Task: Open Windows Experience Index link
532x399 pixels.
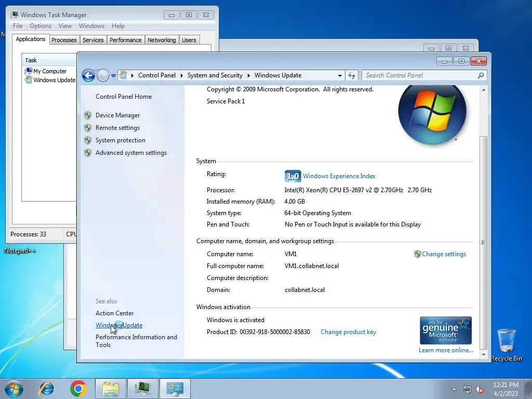Action: pyautogui.click(x=339, y=176)
